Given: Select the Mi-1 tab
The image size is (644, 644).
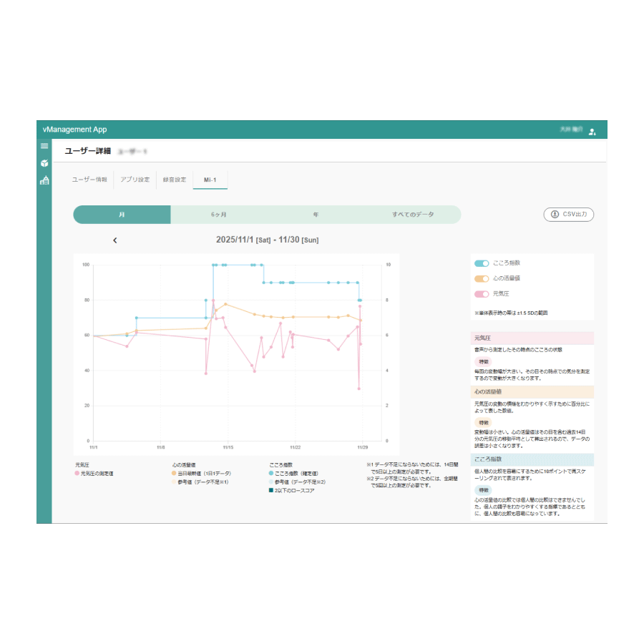Looking at the screenshot, I should pyautogui.click(x=210, y=180).
